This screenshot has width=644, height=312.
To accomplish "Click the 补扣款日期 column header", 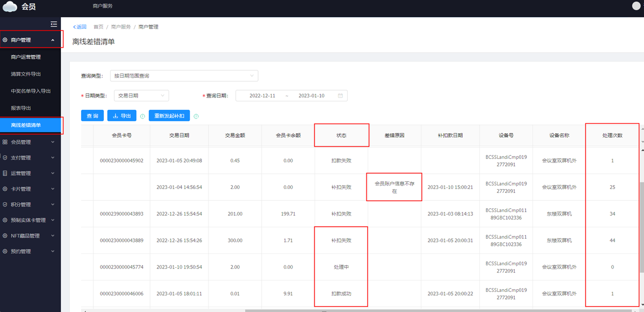I will (x=450, y=135).
